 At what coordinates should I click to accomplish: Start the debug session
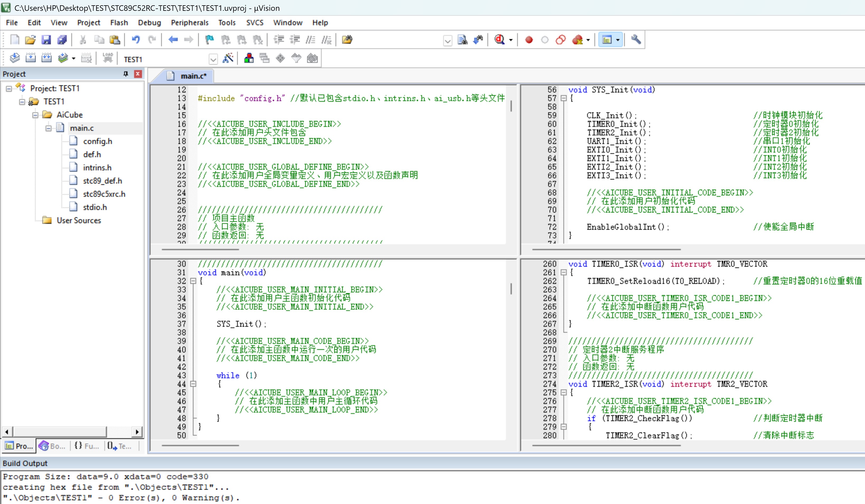tap(499, 40)
